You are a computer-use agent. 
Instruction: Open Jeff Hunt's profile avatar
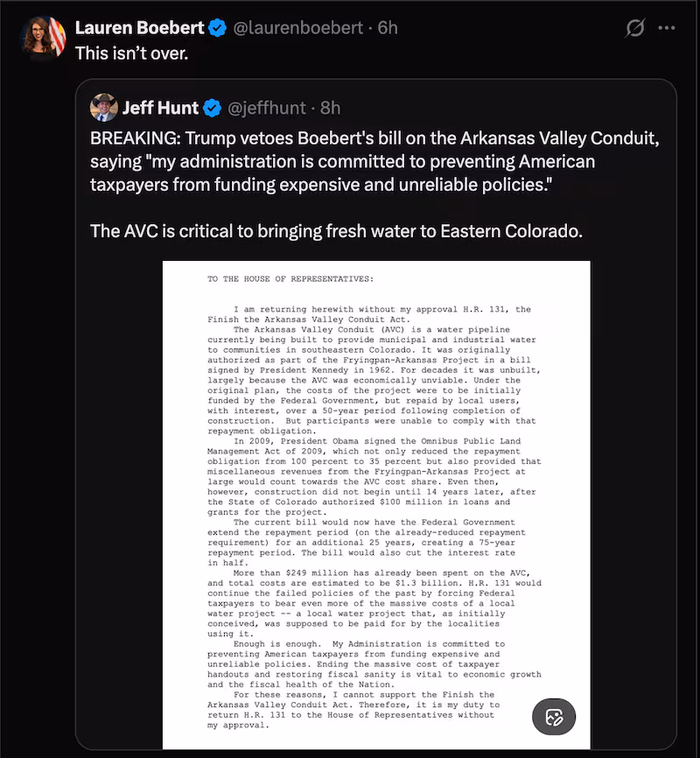point(105,109)
